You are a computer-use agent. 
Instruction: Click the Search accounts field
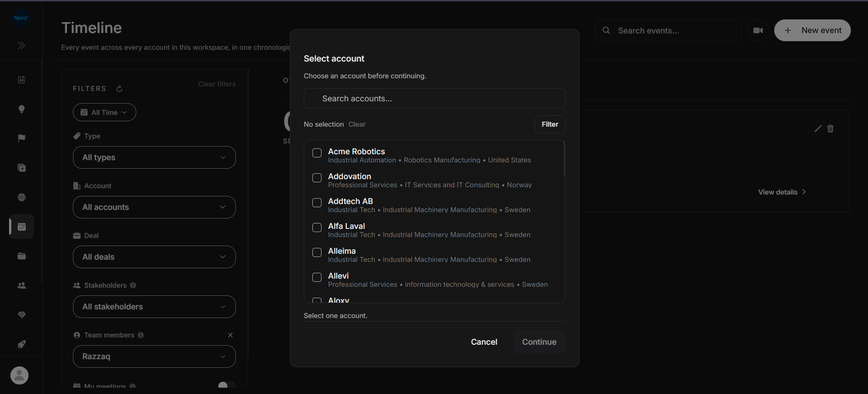pyautogui.click(x=435, y=99)
